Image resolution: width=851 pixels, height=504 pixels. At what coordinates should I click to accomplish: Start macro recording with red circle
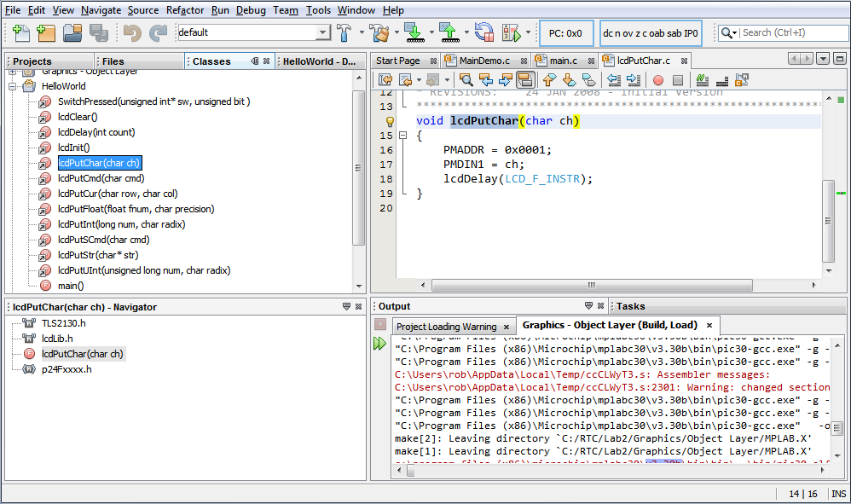tap(658, 80)
